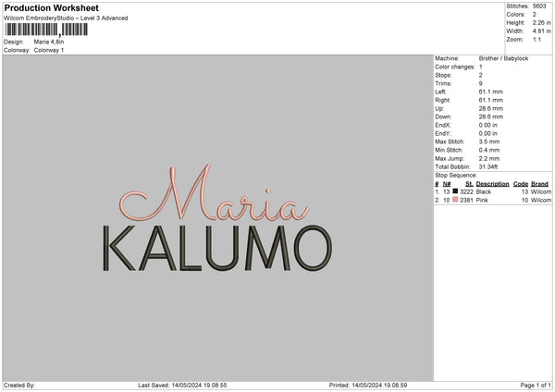Click the 'Design:' label
This screenshot has width=555, height=392.
pos(14,42)
